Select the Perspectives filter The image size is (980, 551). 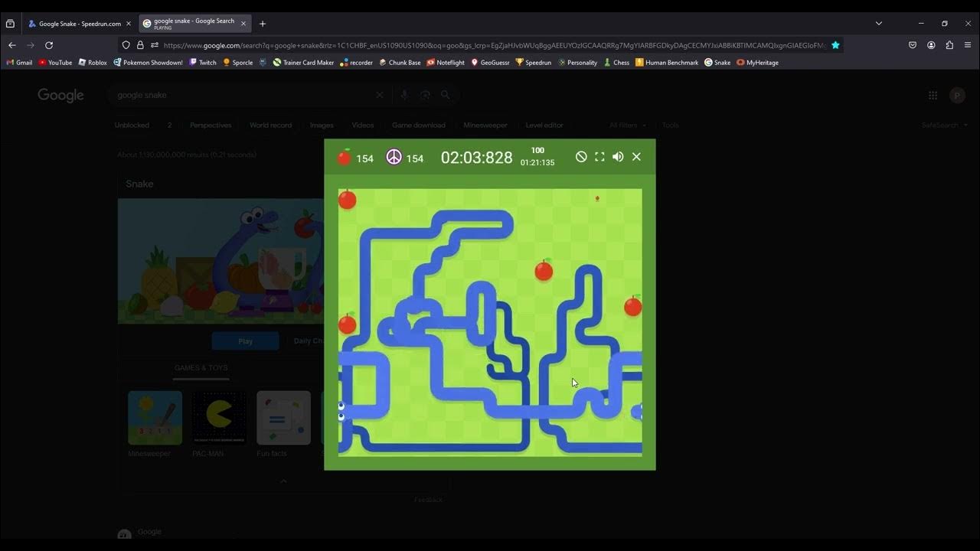tap(211, 125)
